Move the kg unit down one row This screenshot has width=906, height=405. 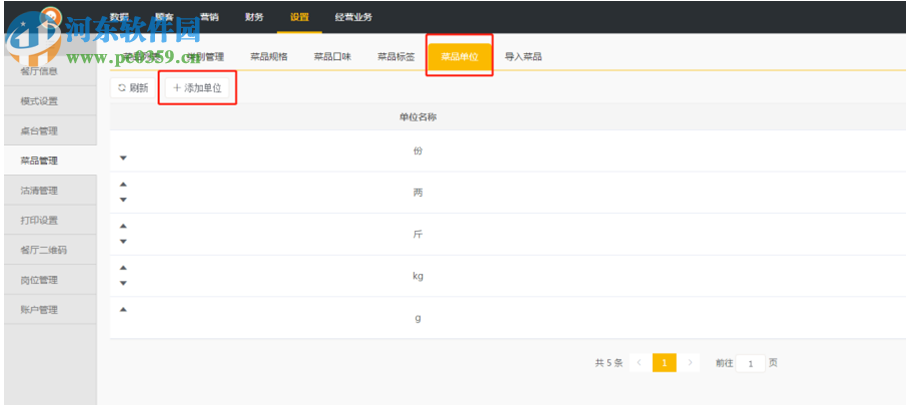(x=123, y=283)
